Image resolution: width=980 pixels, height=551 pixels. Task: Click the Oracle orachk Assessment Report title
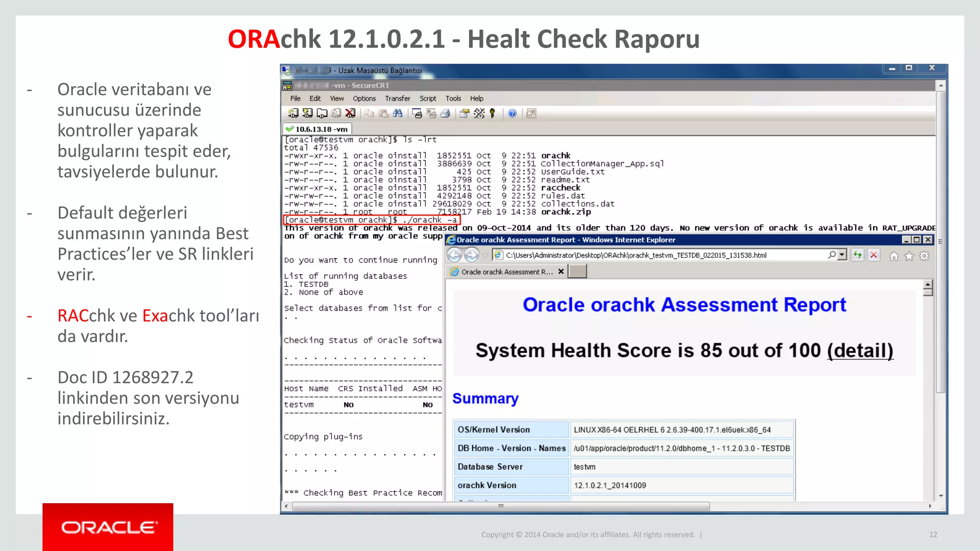[x=684, y=305]
